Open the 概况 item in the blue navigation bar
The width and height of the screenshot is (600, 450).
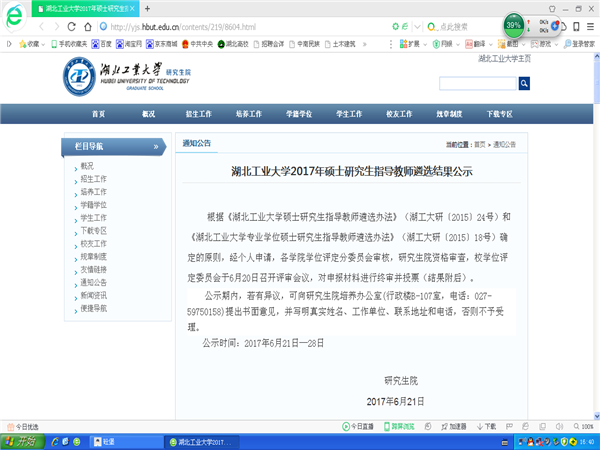(148, 114)
